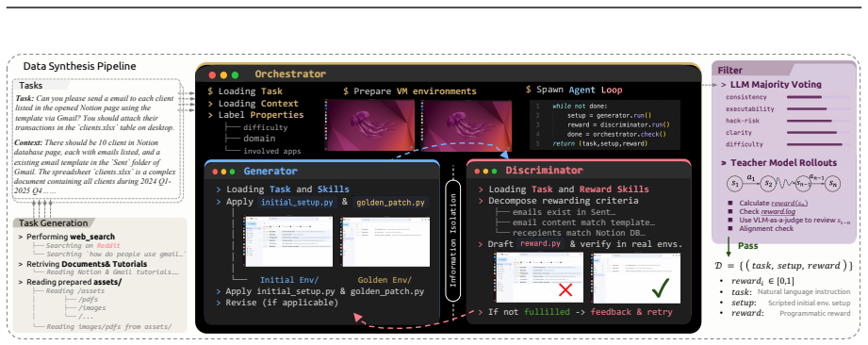Click the 'Golden Env/' label
Screen dimensions: 868x345
(385, 280)
